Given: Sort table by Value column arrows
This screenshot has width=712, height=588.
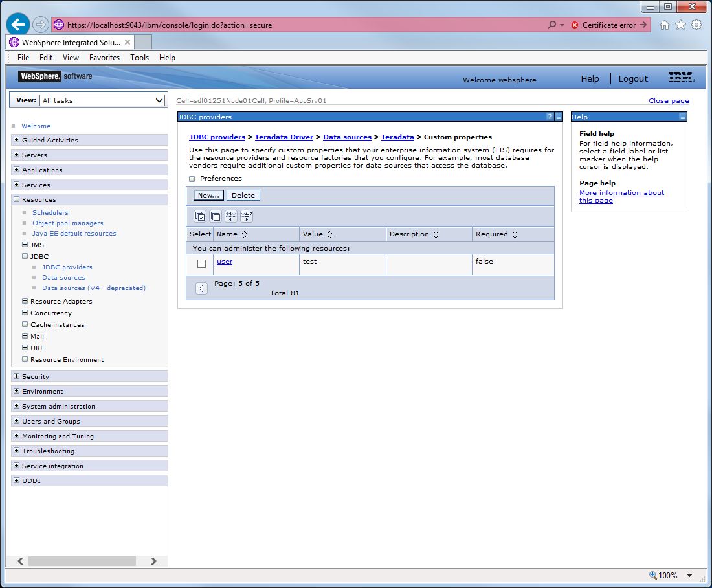Looking at the screenshot, I should point(329,234).
